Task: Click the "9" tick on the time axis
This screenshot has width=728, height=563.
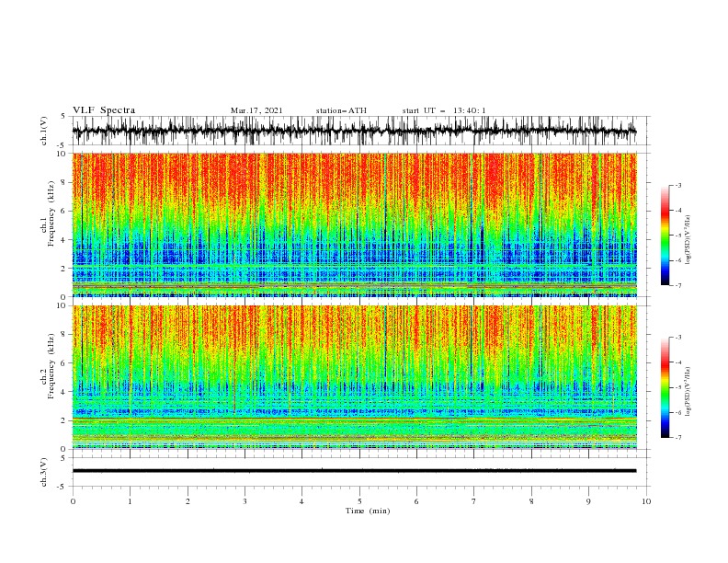Action: coord(588,501)
